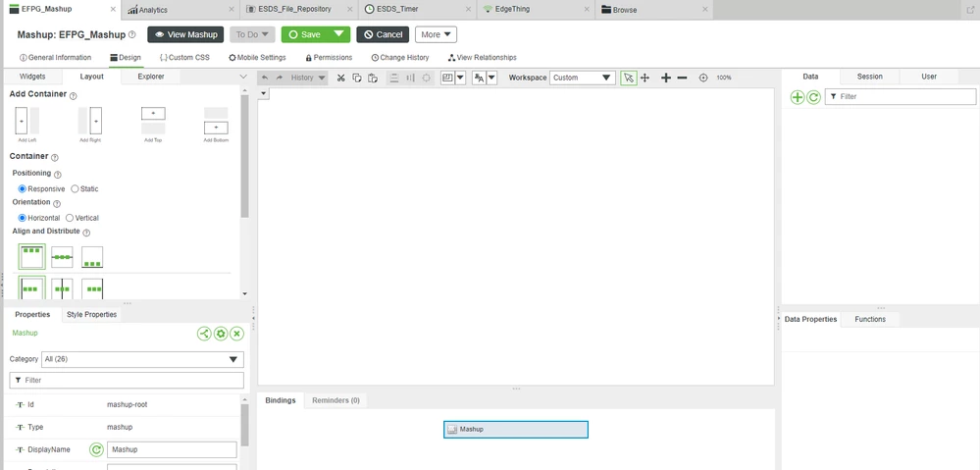Click the View Mashup button
This screenshot has width=980, height=470.
point(185,35)
